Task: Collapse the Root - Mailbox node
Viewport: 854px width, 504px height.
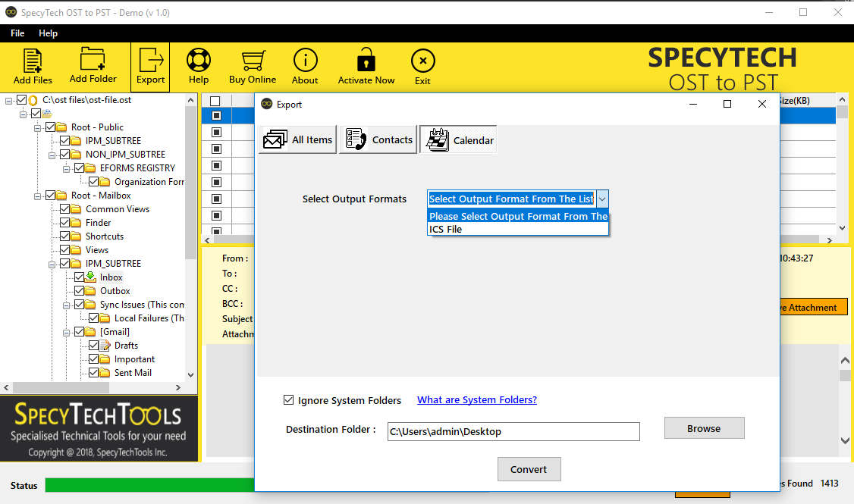Action: [38, 196]
